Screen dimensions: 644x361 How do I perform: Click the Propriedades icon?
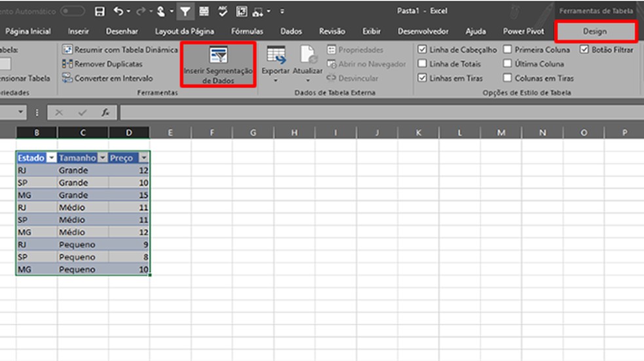[331, 50]
